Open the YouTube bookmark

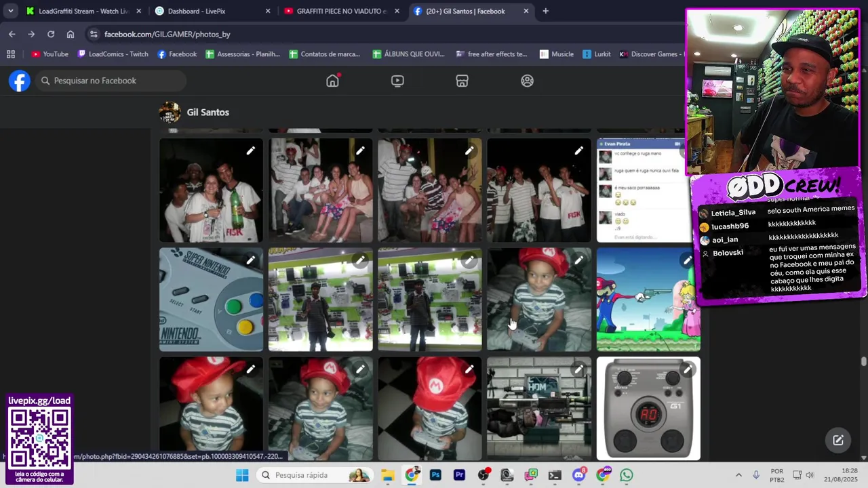(x=50, y=54)
